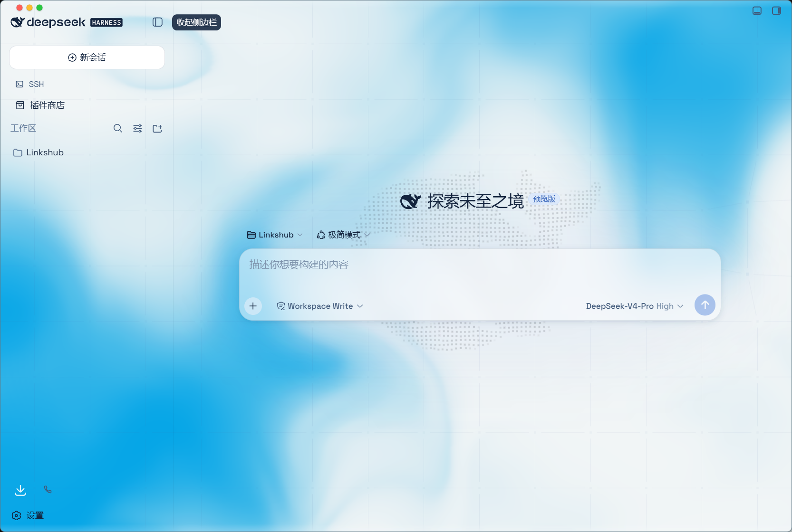This screenshot has width=792, height=532.
Task: Send the prompt with the arrow button
Action: coord(705,305)
